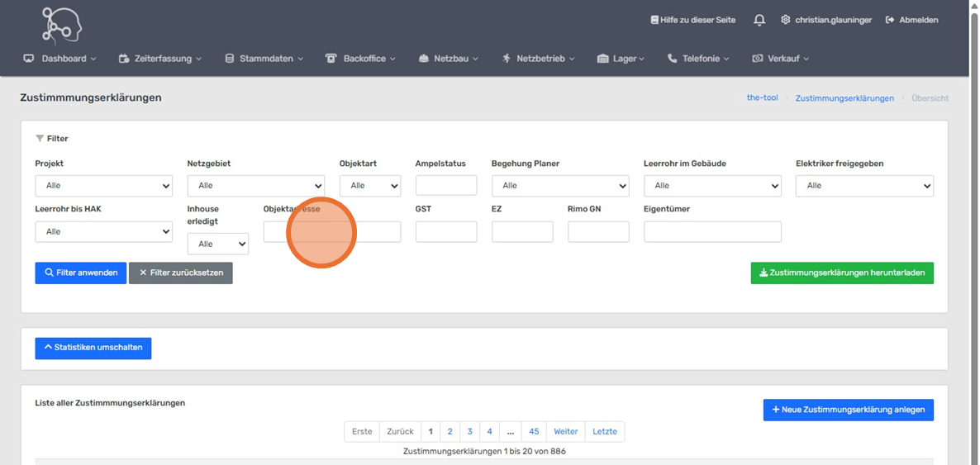
Task: Click the book icon for page help
Action: 654,20
